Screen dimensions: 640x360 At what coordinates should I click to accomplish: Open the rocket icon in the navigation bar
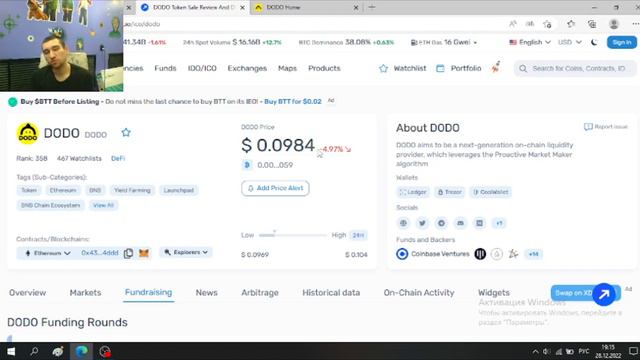496,67
